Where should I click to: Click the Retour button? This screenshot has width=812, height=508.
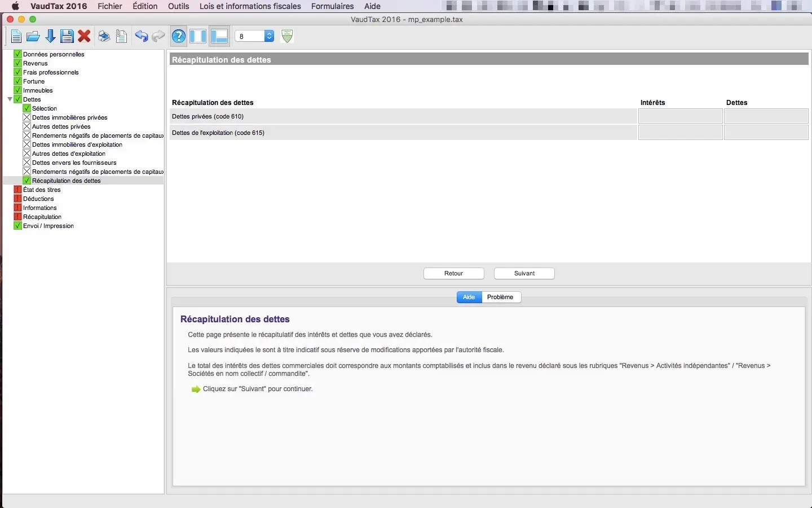[x=454, y=273]
